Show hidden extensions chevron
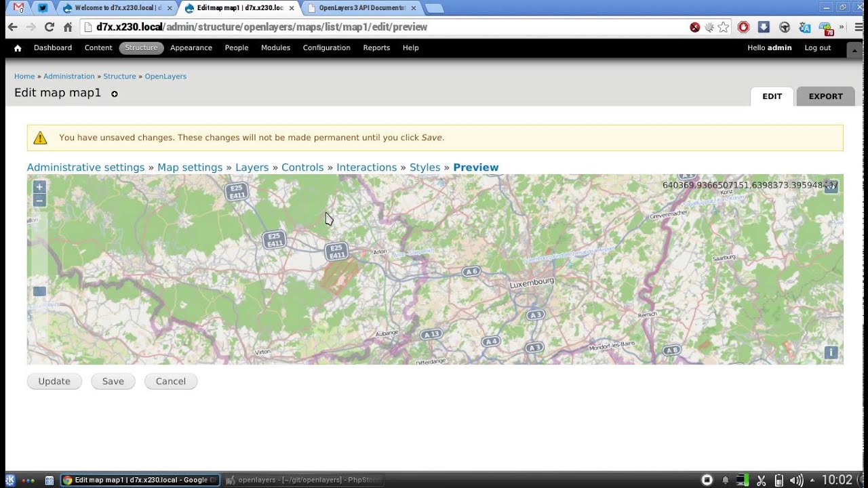The height and width of the screenshot is (488, 868). pos(842,27)
